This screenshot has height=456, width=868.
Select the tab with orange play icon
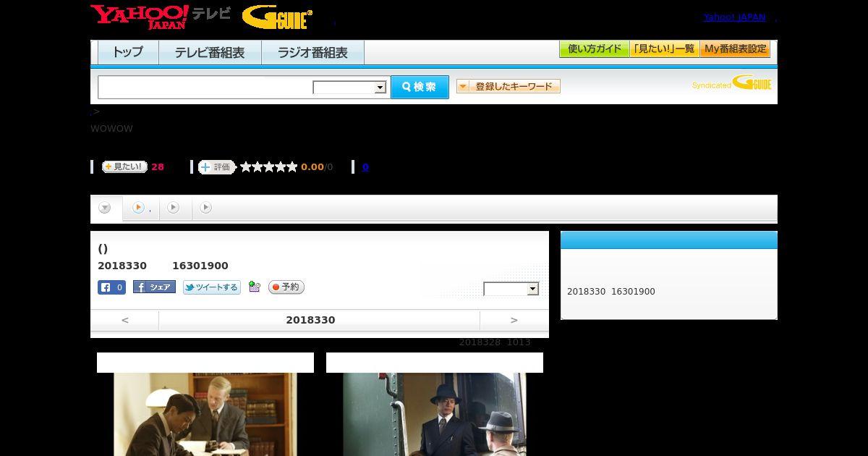142,208
